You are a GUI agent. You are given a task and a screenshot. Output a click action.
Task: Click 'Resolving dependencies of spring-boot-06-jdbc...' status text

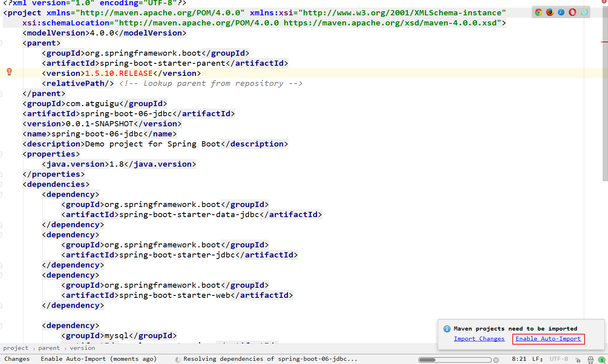pyautogui.click(x=270, y=359)
